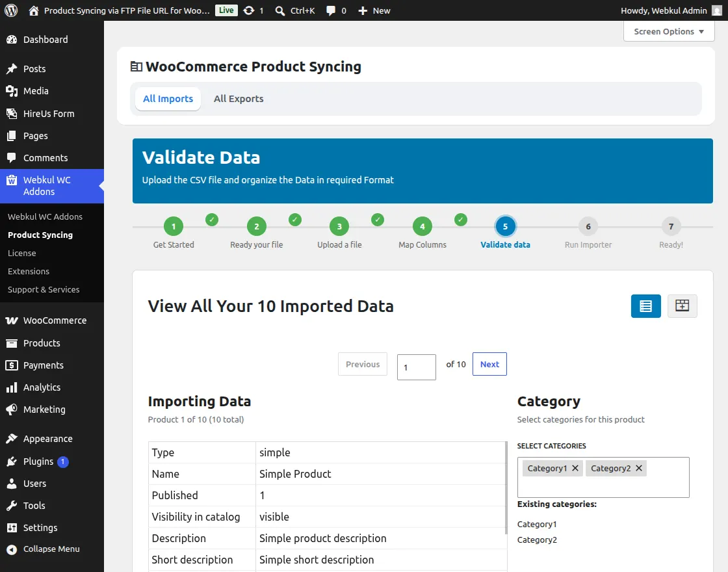Click the Analytics bar chart icon

12,387
